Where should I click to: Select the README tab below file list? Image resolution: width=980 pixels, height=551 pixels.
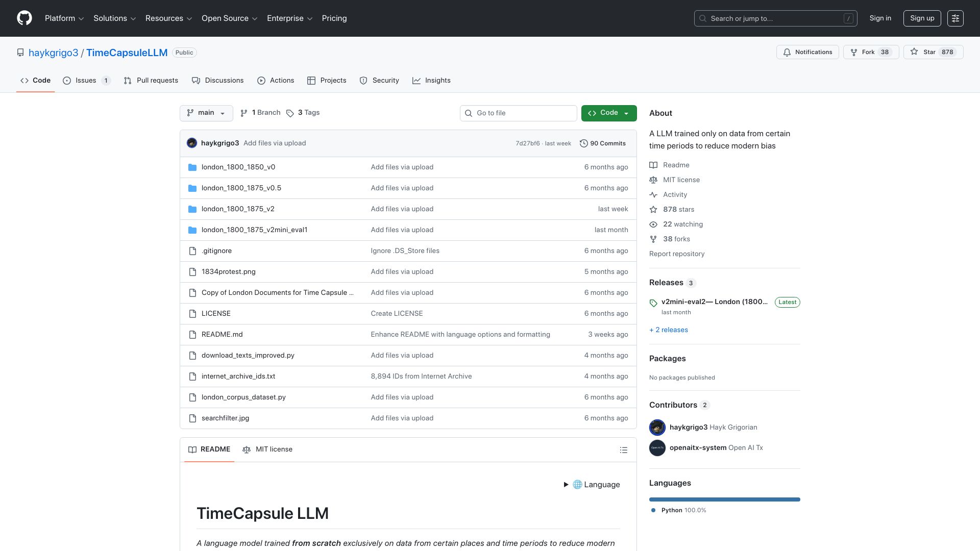pyautogui.click(x=209, y=449)
